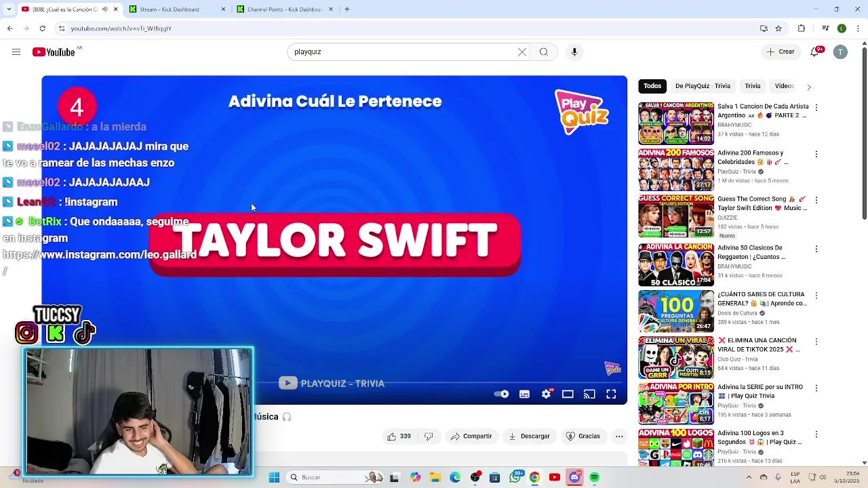Viewport: 868px width, 488px height.
Task: Open options for Adivina 100 Logos video
Action: point(816,434)
